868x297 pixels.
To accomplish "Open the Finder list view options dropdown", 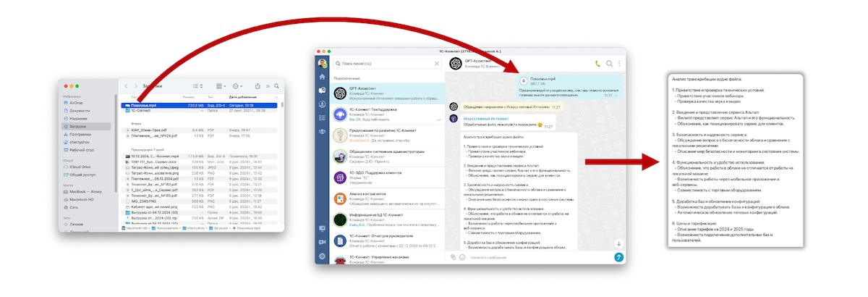I will coord(200,85).
